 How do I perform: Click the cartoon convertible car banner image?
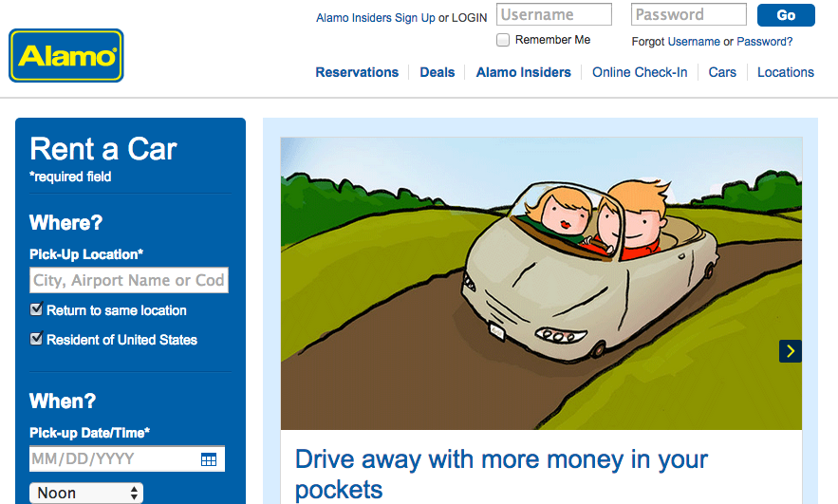click(x=541, y=283)
